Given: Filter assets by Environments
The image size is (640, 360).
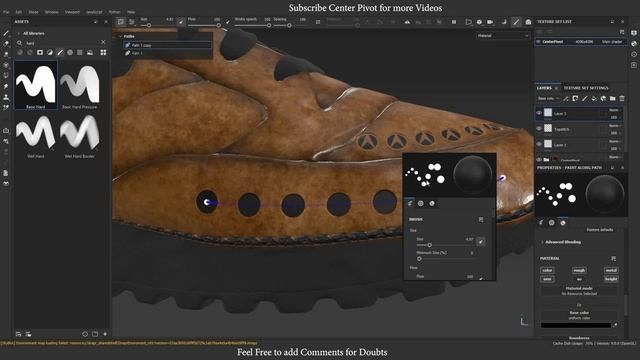Looking at the screenshot, I should coord(90,52).
